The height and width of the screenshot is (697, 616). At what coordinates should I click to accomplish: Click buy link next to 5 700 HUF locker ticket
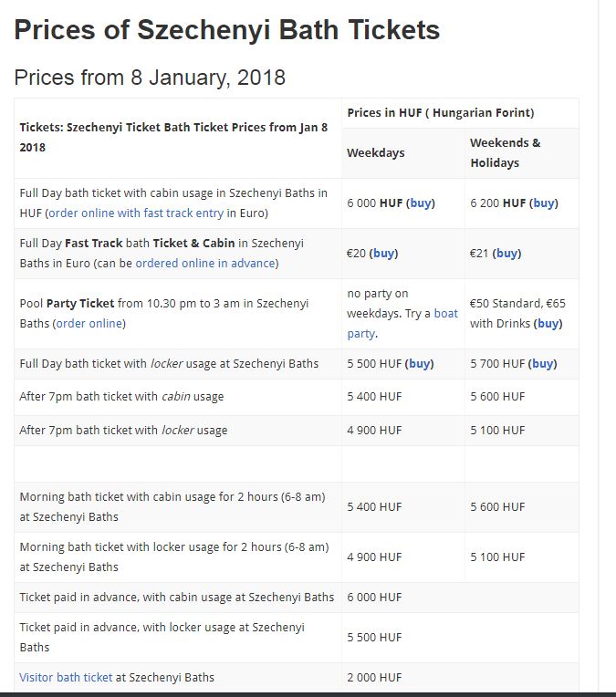pyautogui.click(x=542, y=364)
